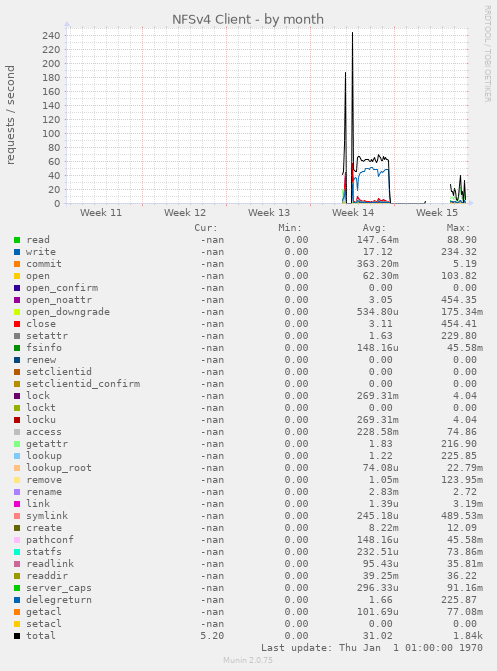497x671 pixels.
Task: Click the orange commit legend swatch
Action: pos(17,264)
